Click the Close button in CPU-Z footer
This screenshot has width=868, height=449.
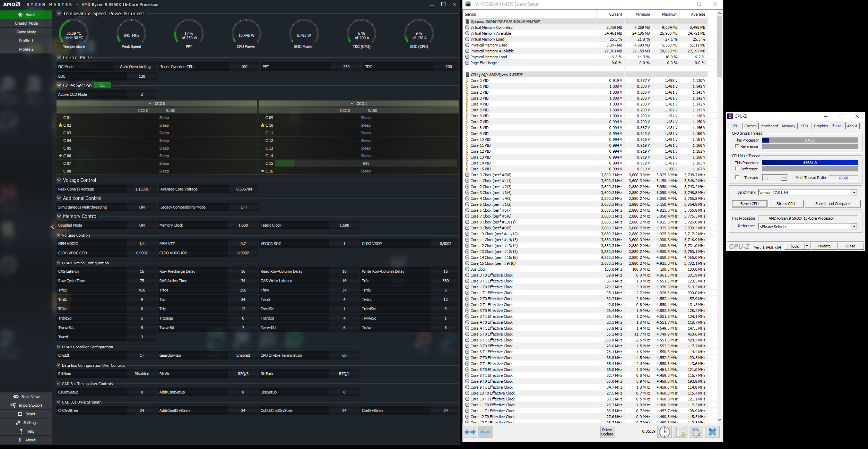pos(851,246)
